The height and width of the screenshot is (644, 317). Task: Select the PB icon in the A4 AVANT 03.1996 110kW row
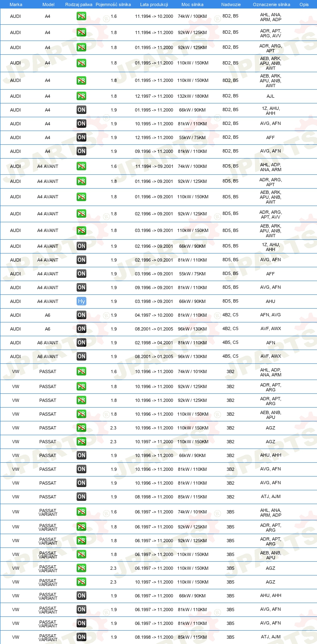pos(81,230)
